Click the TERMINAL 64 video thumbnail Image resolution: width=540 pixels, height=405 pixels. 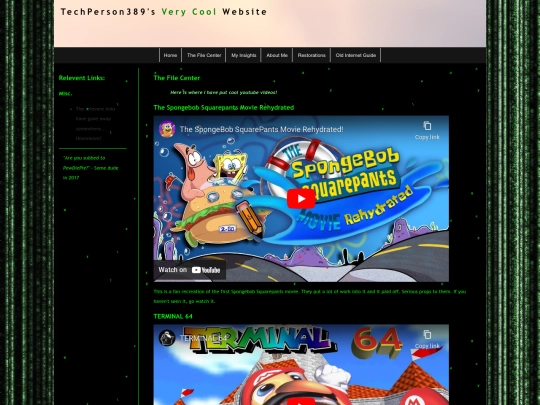click(301, 365)
